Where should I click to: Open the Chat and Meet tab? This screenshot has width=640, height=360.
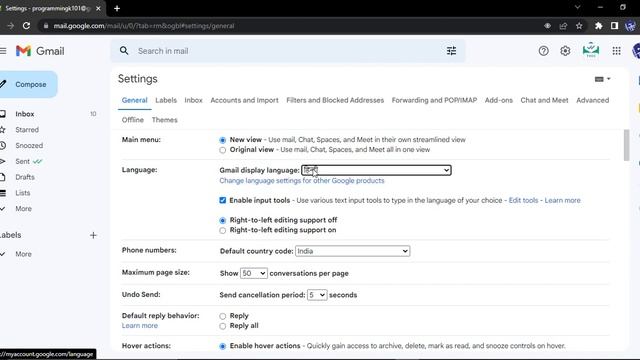pyautogui.click(x=544, y=100)
